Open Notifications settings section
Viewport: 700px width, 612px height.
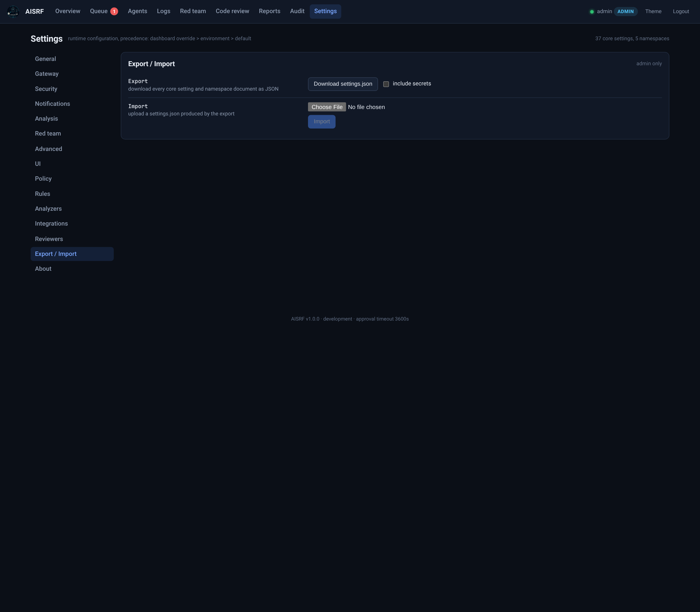pos(72,104)
